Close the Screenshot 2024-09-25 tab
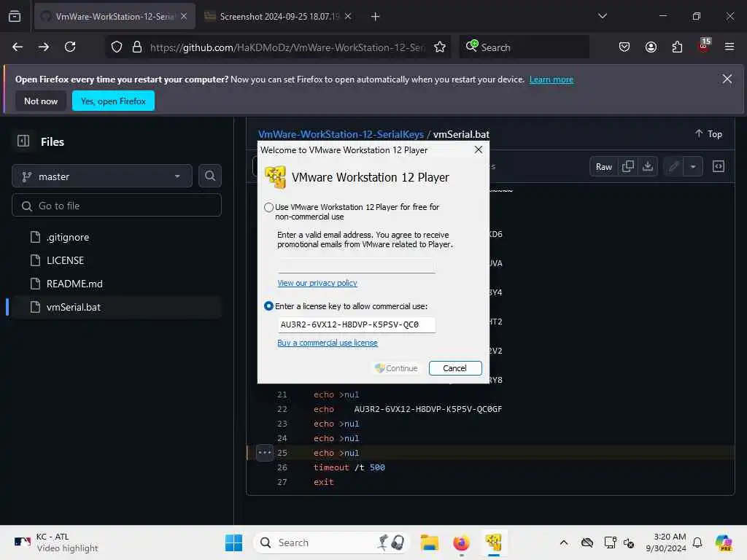The image size is (747, 560). (x=348, y=17)
